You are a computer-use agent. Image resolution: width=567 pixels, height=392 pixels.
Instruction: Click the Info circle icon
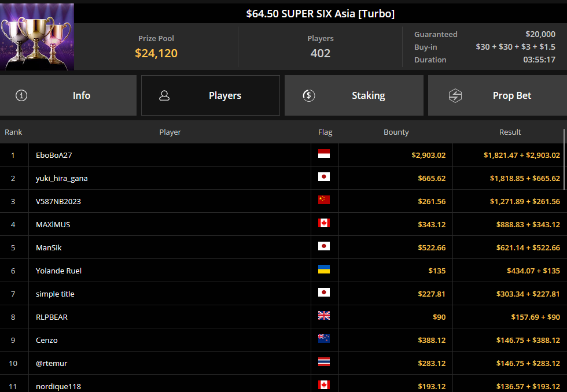[x=21, y=95]
